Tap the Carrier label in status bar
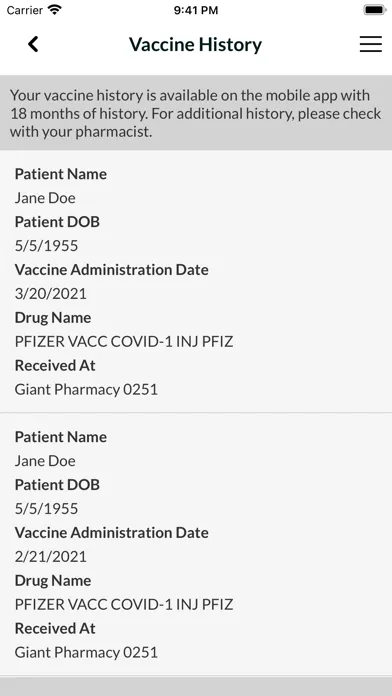Viewport: 392px width, 696px height. (x=25, y=10)
